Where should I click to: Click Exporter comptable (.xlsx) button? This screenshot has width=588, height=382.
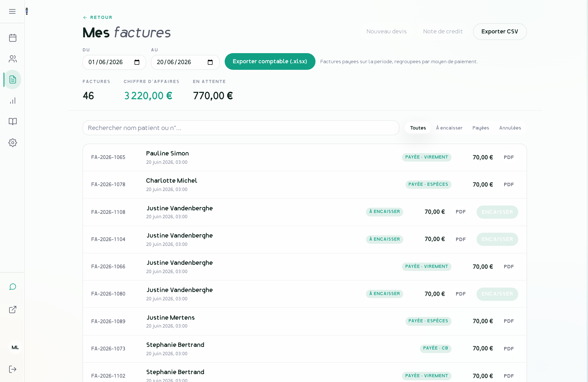270,61
